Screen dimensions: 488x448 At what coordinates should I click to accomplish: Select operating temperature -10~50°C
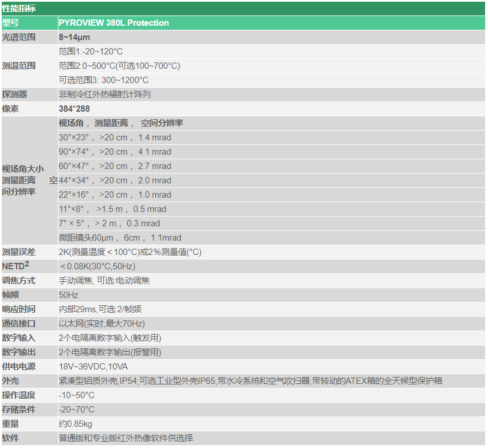(x=77, y=395)
